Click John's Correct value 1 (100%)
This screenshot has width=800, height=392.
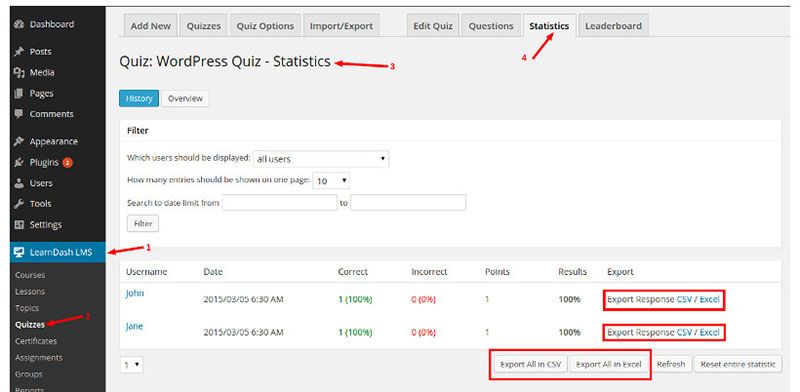[355, 300]
